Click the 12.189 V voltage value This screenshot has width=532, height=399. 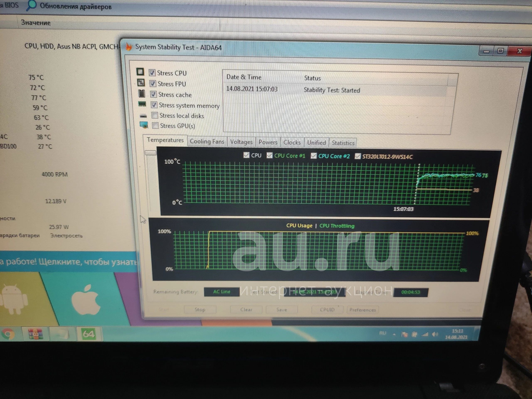tap(56, 201)
